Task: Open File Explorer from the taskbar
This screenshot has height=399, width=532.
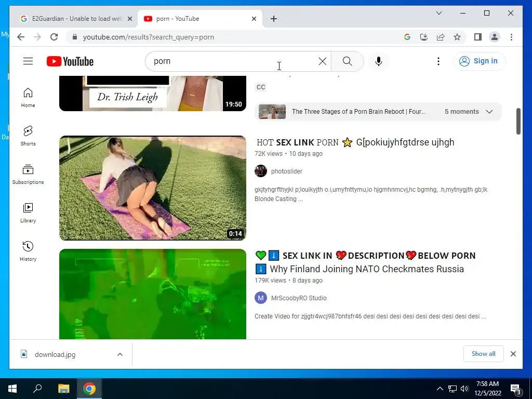Action: pyautogui.click(x=63, y=389)
